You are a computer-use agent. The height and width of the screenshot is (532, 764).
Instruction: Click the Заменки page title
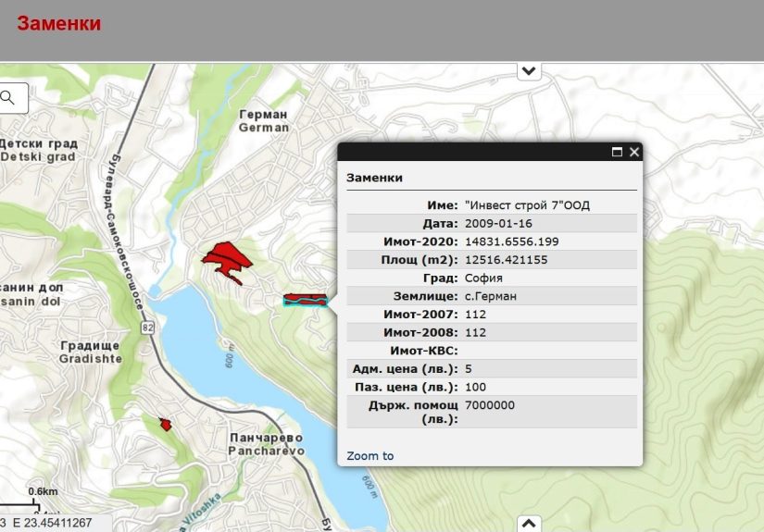58,24
